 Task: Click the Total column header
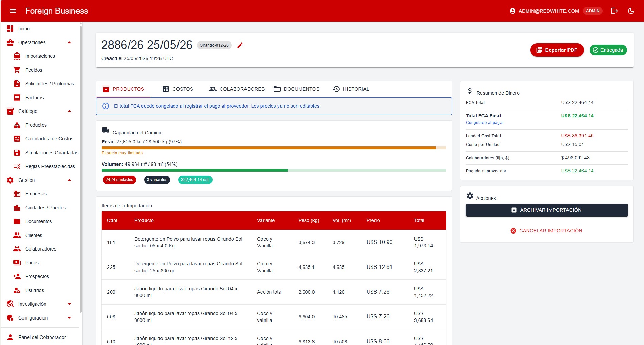point(419,220)
